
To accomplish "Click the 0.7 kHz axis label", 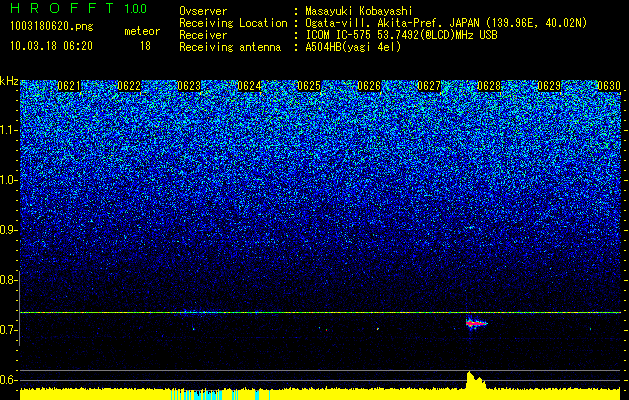I will tap(9, 330).
